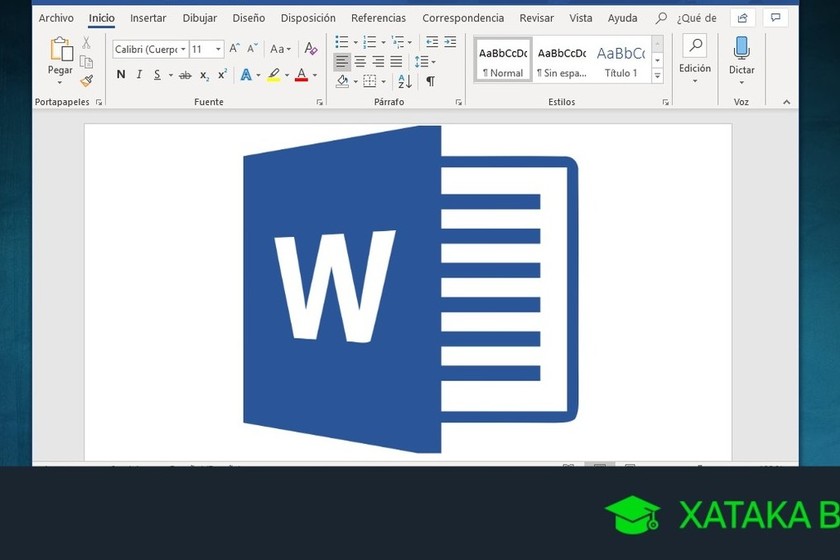Viewport: 840px width, 560px height.
Task: Expand the Pegar dropdown arrow
Action: point(59,83)
